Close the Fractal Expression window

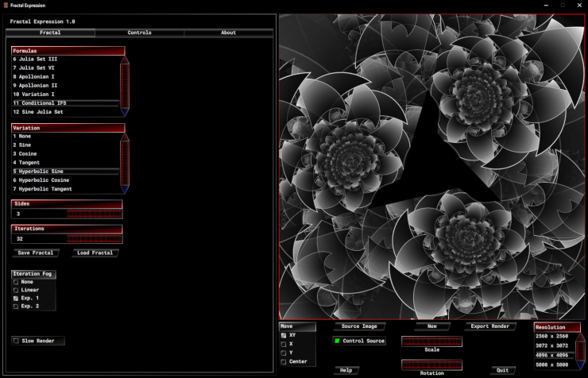579,6
